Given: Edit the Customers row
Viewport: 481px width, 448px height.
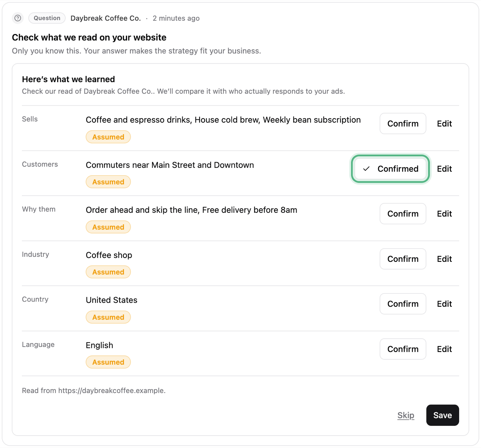Looking at the screenshot, I should (444, 169).
